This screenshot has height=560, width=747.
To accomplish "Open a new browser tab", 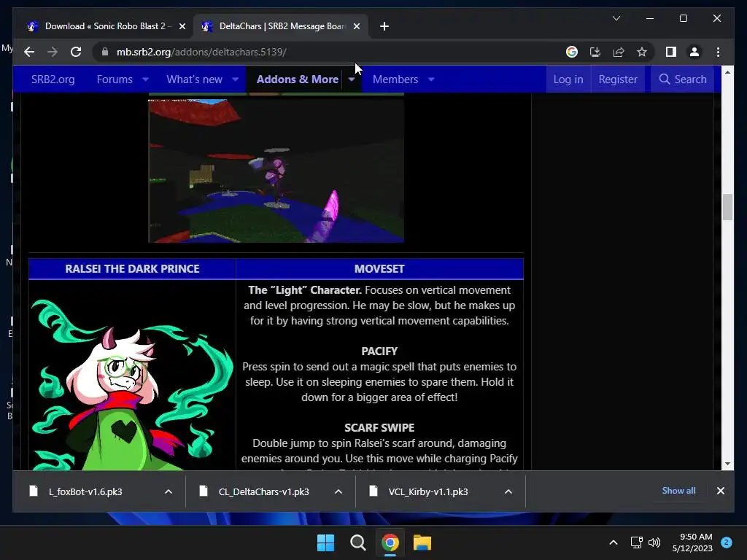I will 384,26.
